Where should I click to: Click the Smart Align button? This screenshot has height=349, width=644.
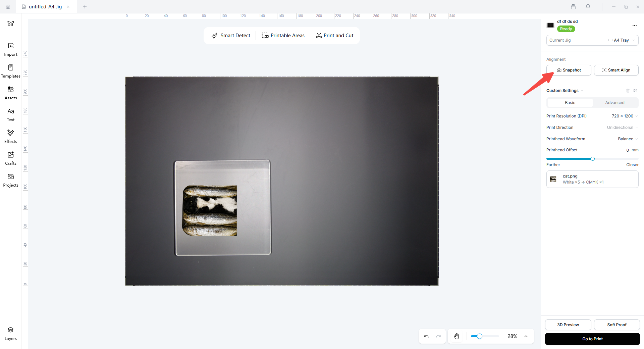tap(616, 70)
